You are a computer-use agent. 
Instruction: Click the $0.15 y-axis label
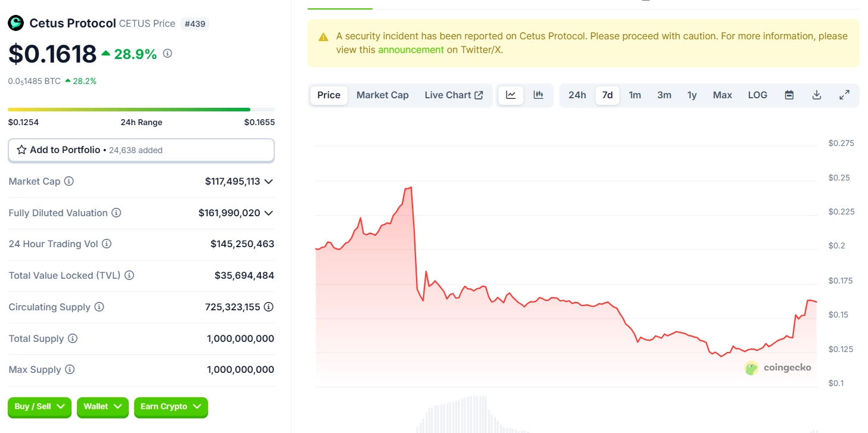click(839, 314)
